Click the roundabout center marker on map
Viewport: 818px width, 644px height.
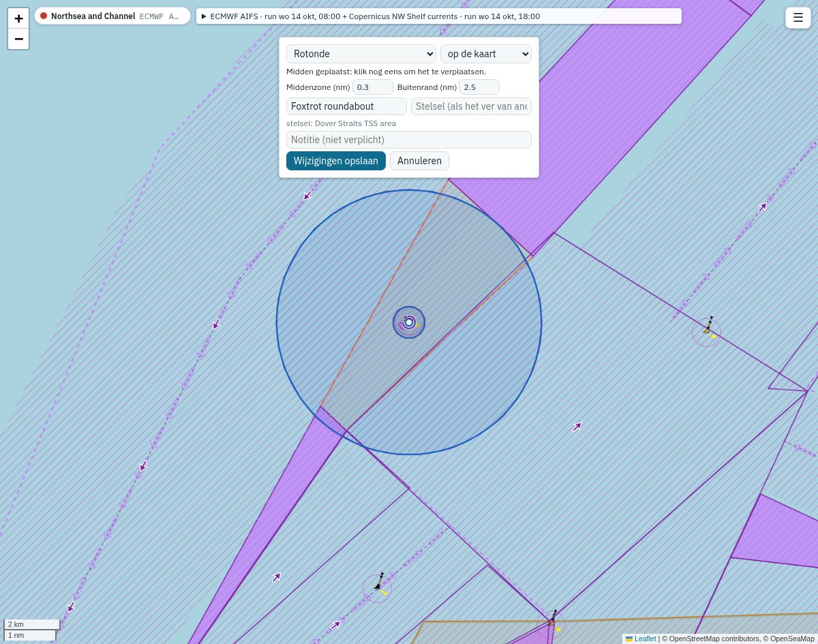[x=409, y=322]
